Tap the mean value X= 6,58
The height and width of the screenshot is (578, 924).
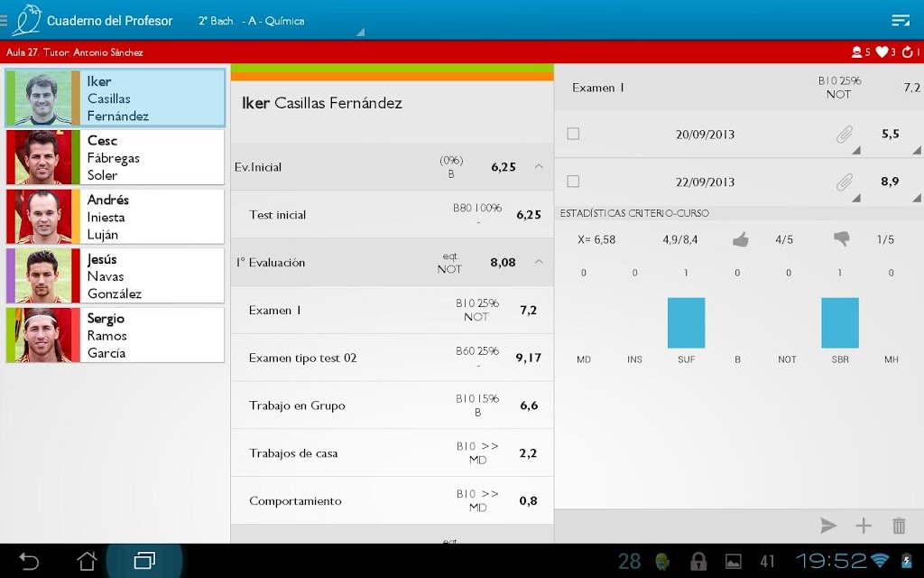(x=596, y=239)
